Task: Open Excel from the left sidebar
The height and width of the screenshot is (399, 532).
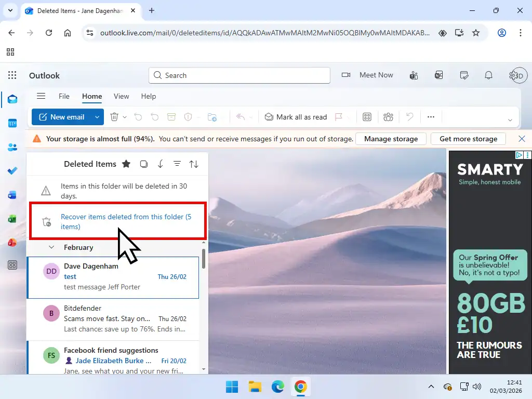Action: pyautogui.click(x=12, y=219)
